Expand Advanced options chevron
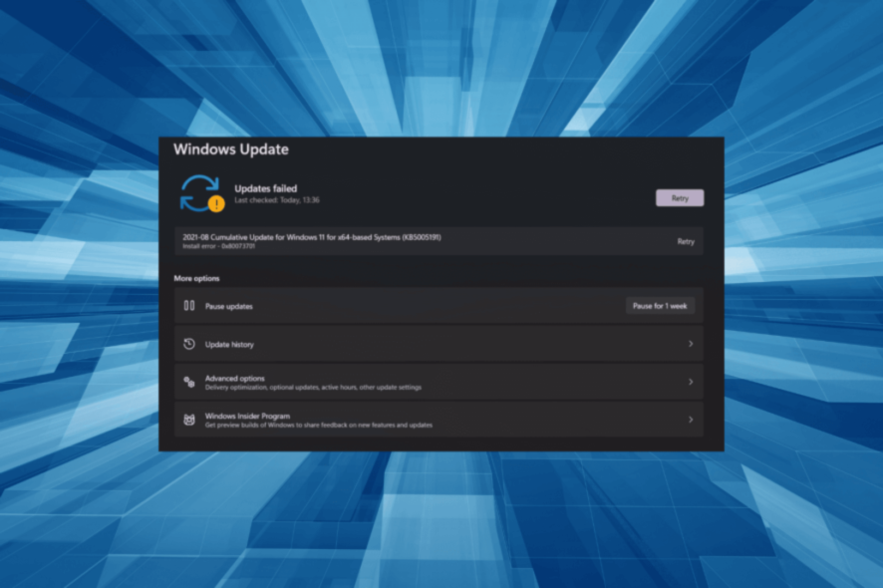 coord(691,382)
